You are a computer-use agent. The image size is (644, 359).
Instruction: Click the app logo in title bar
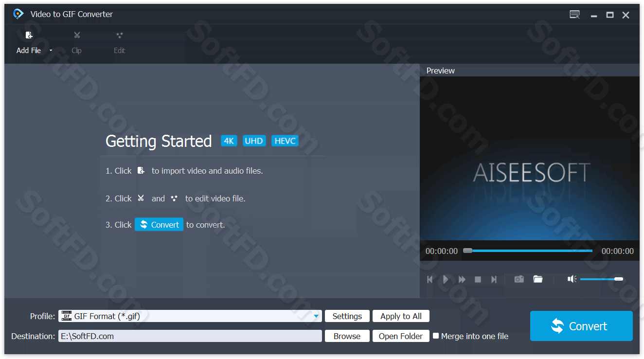[x=18, y=14]
